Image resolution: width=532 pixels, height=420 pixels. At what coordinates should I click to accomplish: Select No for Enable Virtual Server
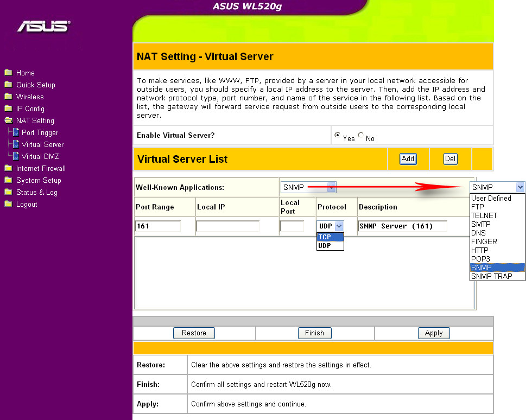360,135
